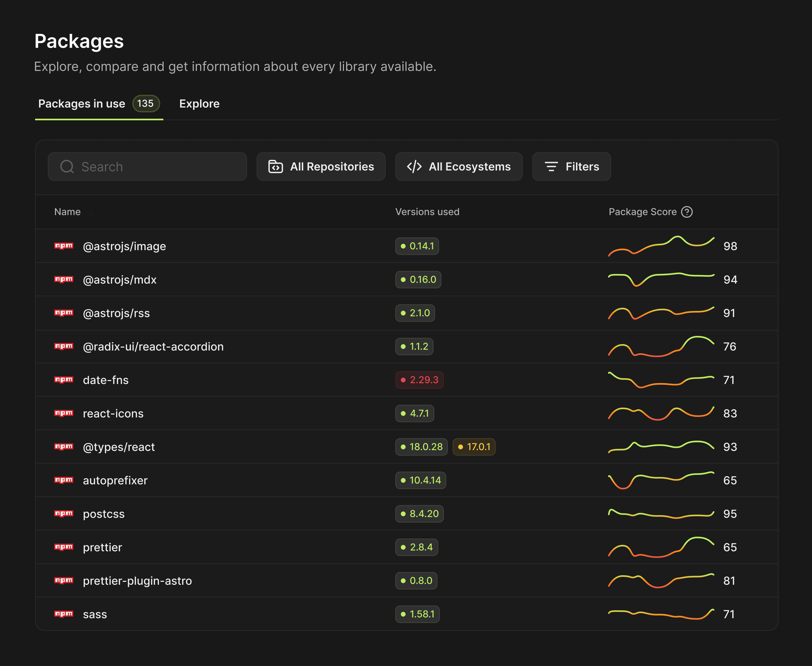This screenshot has height=666, width=812.
Task: Click version badge 1.1.2
Action: click(x=414, y=346)
